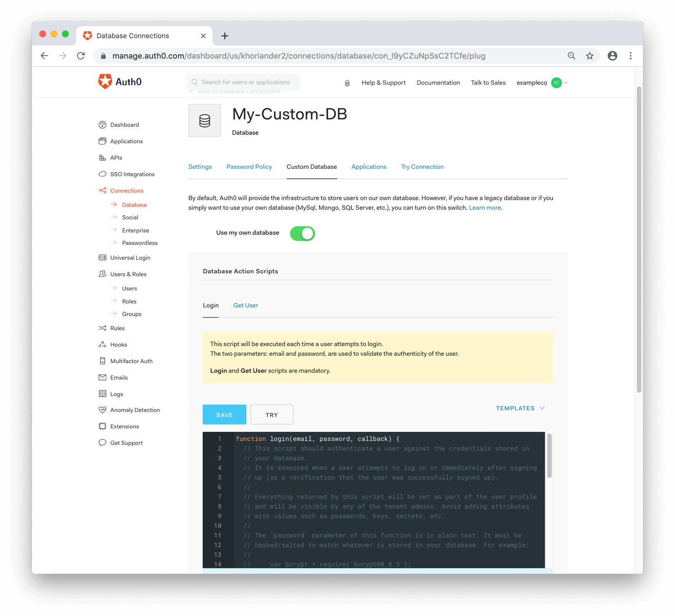Click the Users & Roles icon
The height and width of the screenshot is (616, 675).
coord(103,274)
